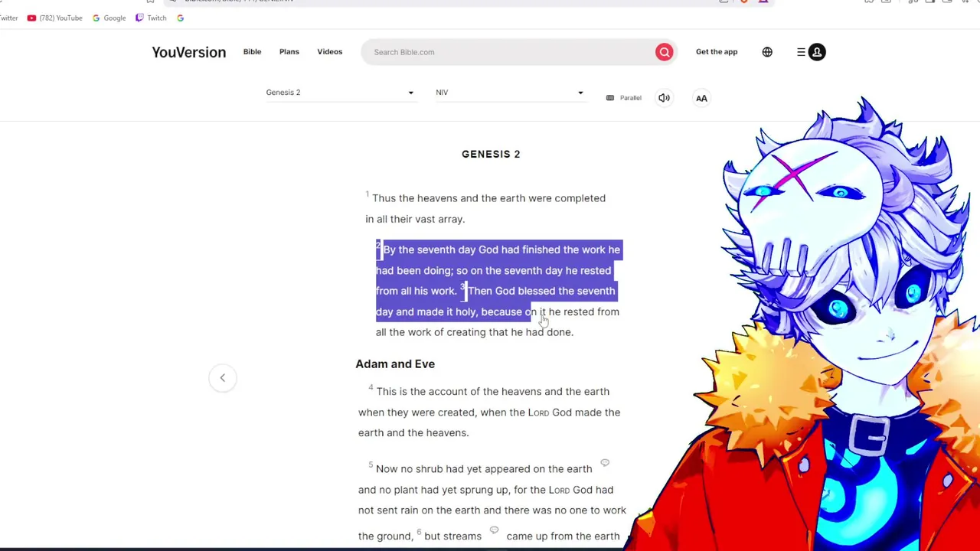980x551 pixels.
Task: Open the YouVersion home logo
Action: [188, 52]
